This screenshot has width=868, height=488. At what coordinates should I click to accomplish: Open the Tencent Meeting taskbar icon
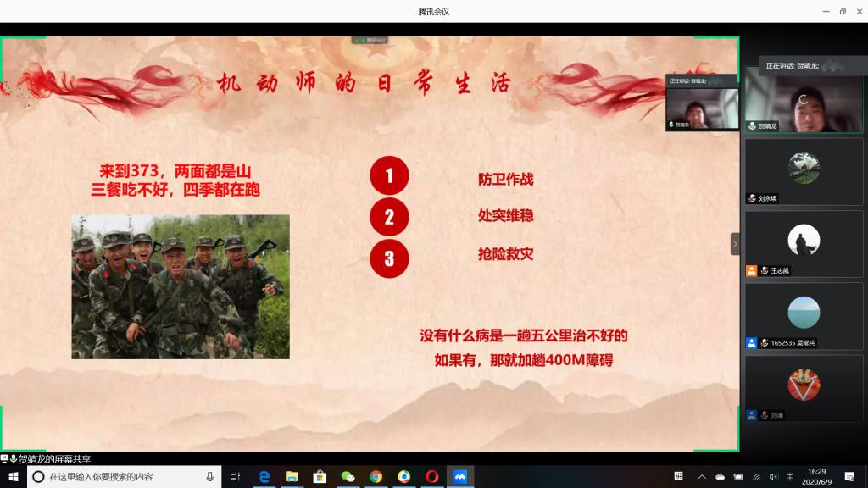tap(460, 477)
